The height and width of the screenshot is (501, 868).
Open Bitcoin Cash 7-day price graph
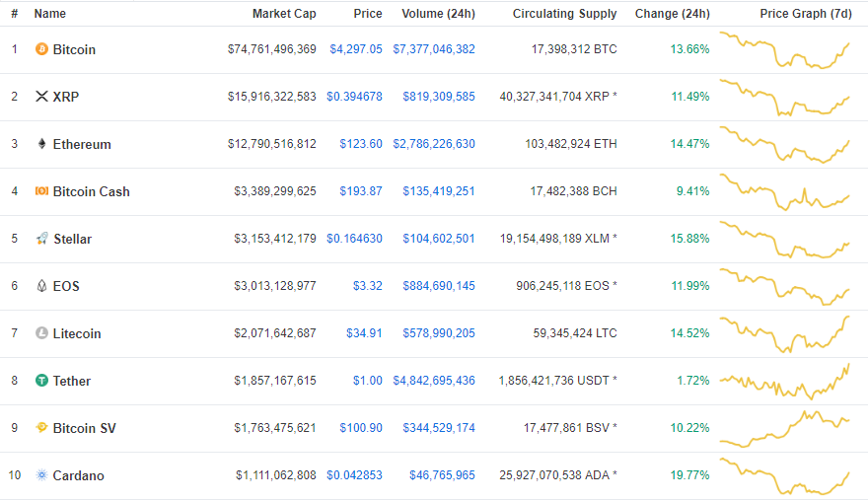click(785, 192)
